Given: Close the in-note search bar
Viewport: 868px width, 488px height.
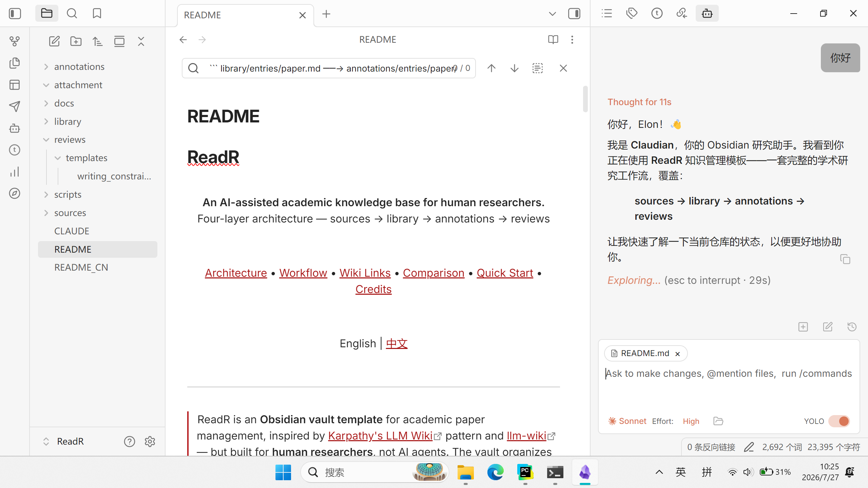Looking at the screenshot, I should pyautogui.click(x=563, y=68).
